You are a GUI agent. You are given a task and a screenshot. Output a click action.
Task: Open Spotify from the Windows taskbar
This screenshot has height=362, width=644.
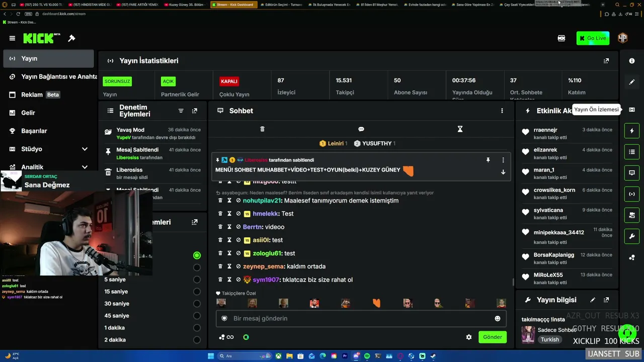pyautogui.click(x=367, y=356)
